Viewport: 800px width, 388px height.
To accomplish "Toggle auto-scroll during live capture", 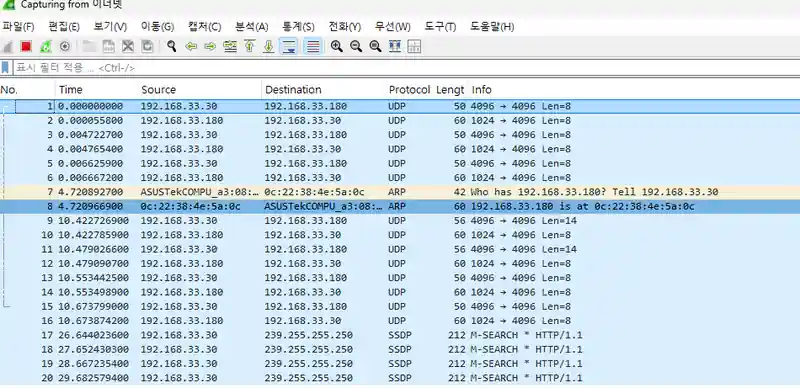I will click(290, 46).
